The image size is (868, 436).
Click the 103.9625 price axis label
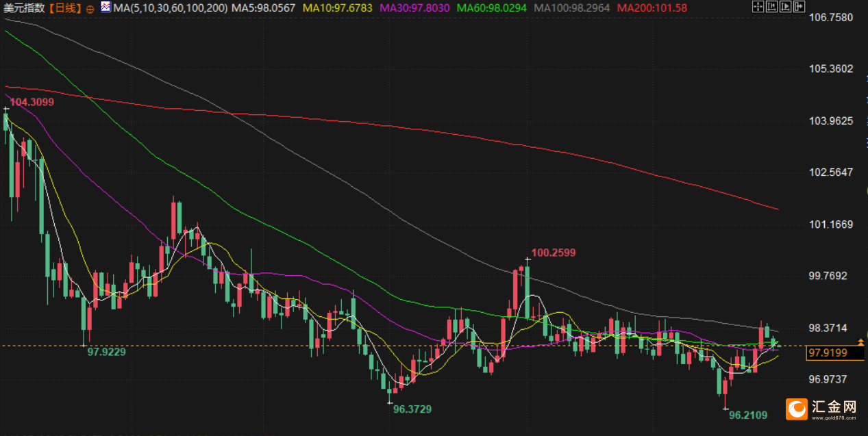pos(832,120)
